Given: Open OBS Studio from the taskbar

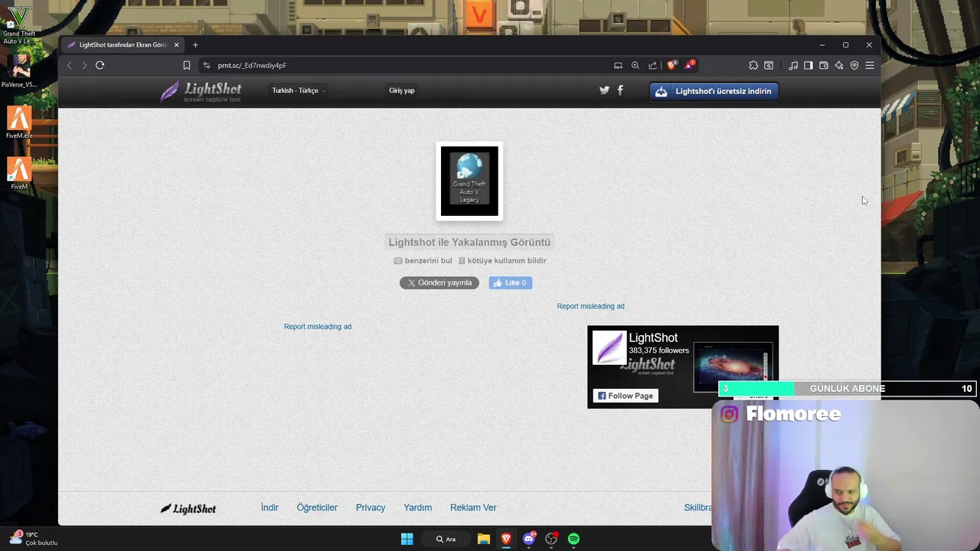Looking at the screenshot, I should tap(551, 539).
